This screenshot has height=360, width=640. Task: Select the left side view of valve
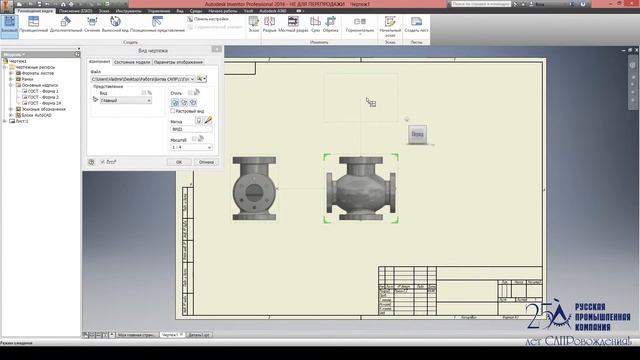[254, 189]
